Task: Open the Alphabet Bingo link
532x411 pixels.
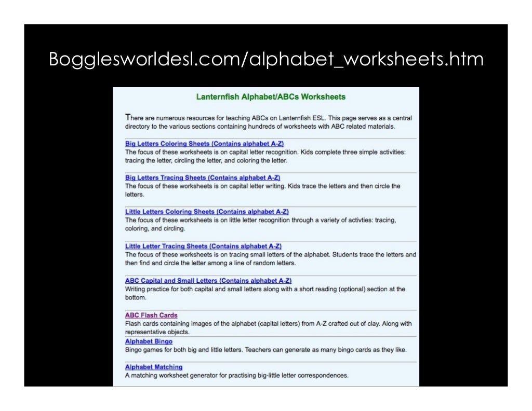Action: click(x=149, y=341)
